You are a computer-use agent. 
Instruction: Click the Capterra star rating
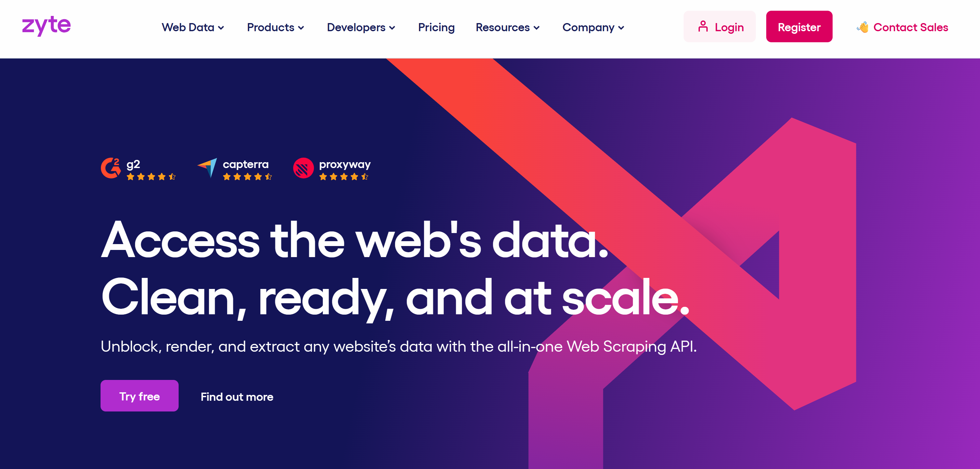tap(247, 176)
